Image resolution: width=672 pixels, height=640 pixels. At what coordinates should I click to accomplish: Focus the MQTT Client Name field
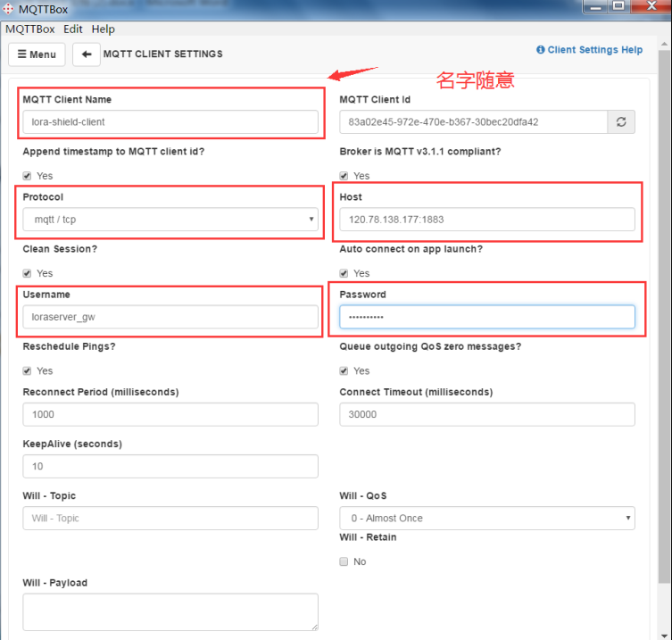tap(170, 122)
